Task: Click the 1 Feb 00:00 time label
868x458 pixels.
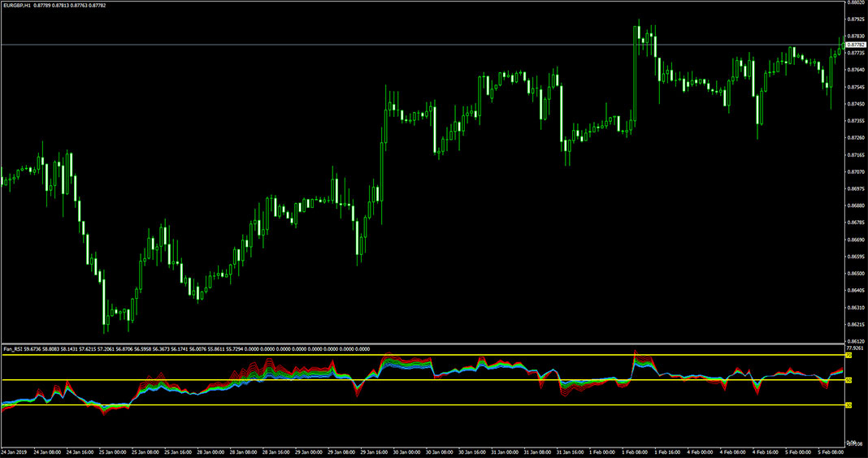Action: (601, 452)
